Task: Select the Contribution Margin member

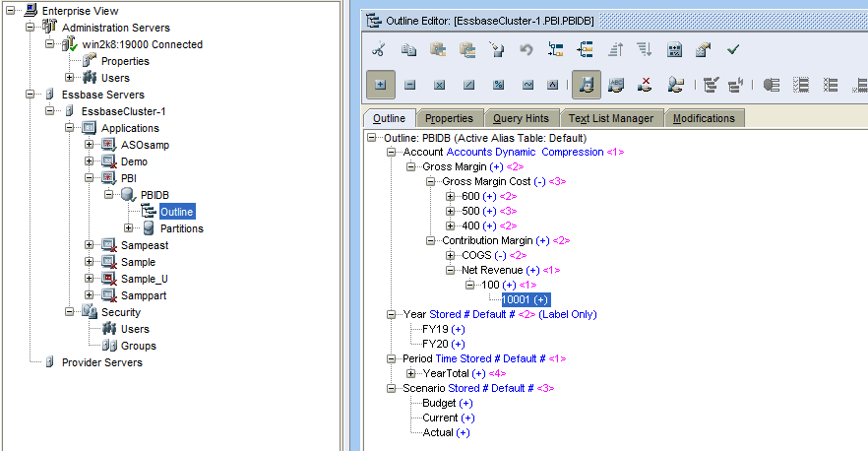Action: [x=487, y=240]
